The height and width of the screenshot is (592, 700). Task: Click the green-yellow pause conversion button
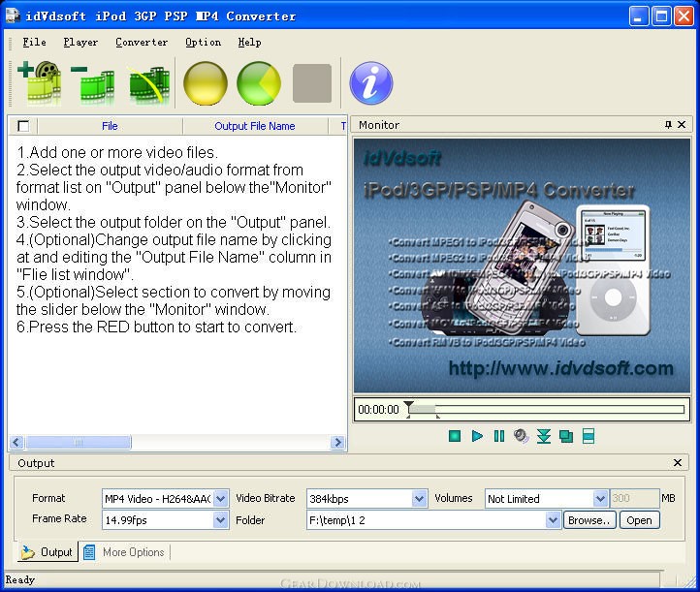pos(259,83)
